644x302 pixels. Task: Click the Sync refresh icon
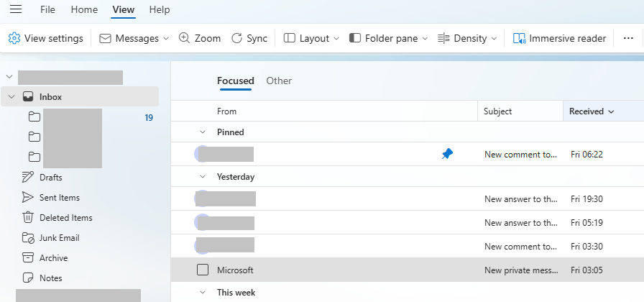pyautogui.click(x=237, y=38)
